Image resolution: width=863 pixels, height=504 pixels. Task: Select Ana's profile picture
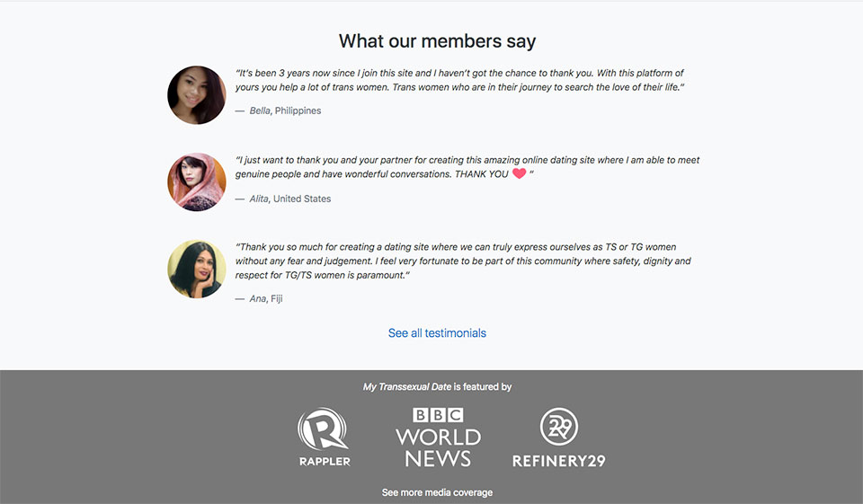[197, 269]
